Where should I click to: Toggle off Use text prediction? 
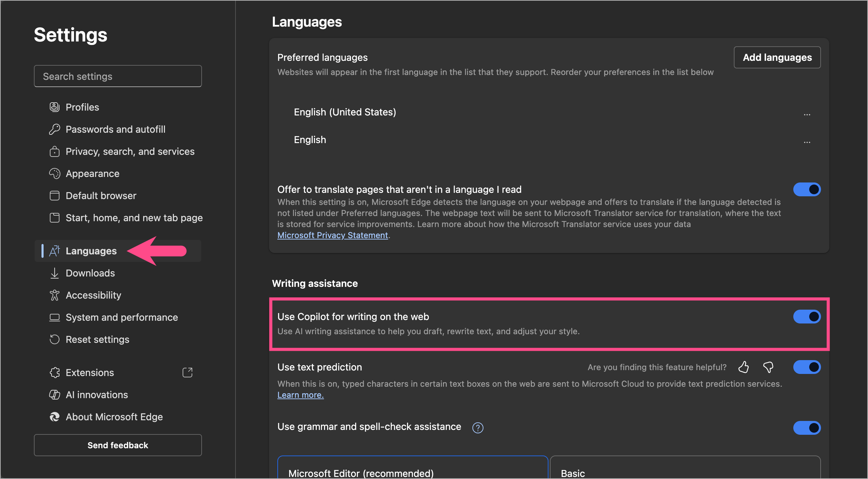[806, 367]
